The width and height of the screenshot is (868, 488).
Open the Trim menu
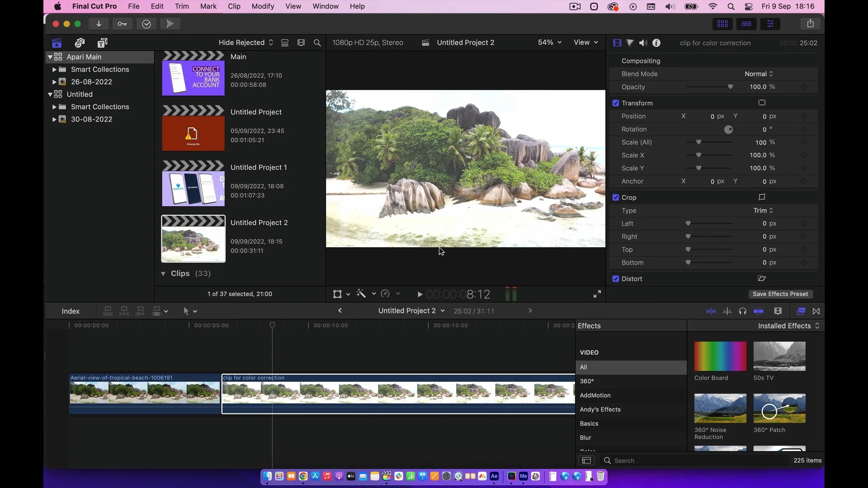coord(182,6)
